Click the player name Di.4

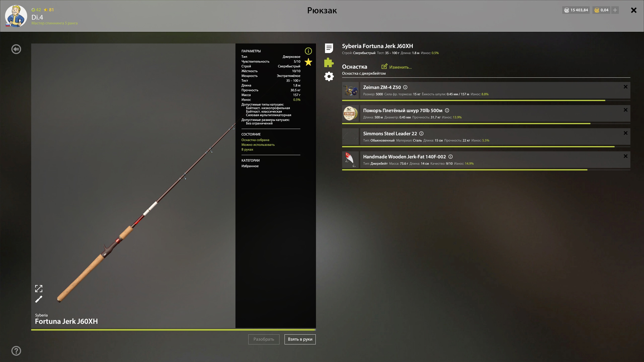pos(37,17)
